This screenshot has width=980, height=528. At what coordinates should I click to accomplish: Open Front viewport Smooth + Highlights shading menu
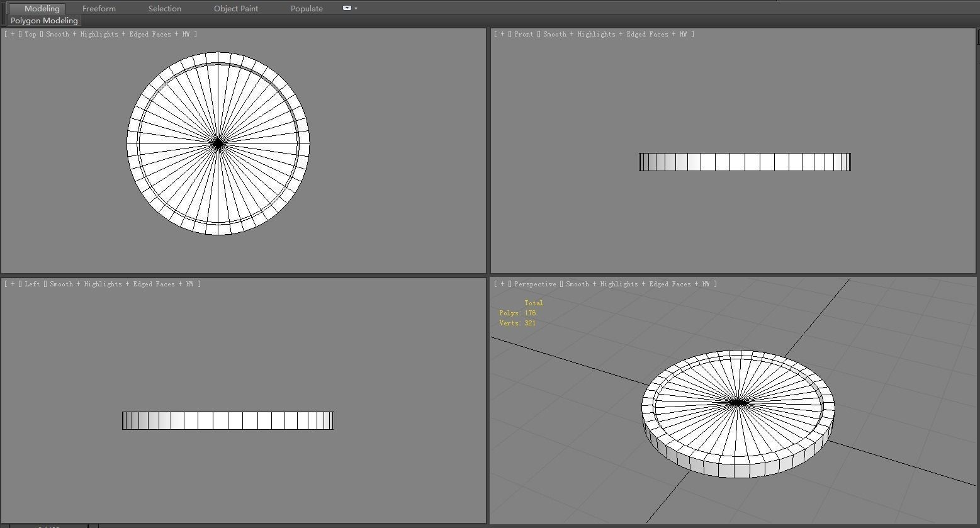coord(615,34)
